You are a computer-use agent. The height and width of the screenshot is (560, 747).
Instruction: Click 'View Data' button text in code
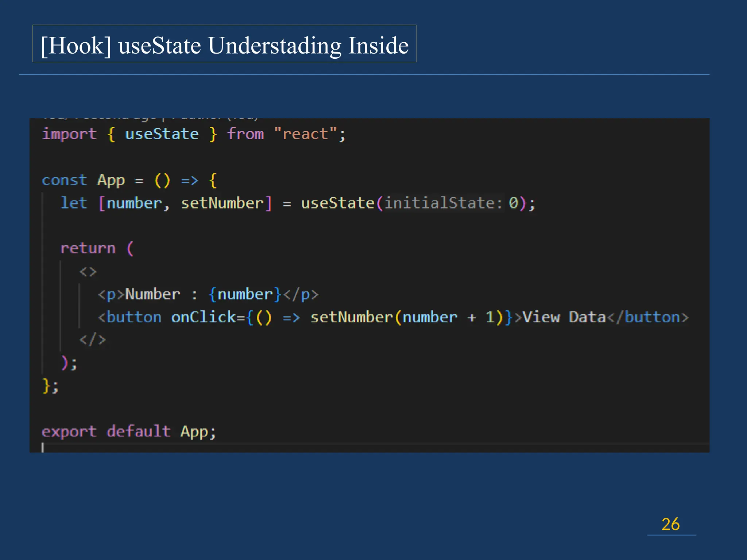564,318
